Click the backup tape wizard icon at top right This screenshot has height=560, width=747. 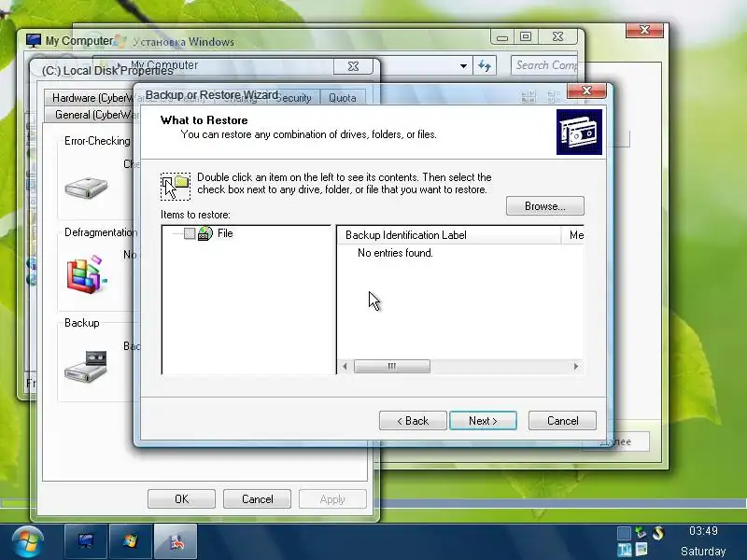tap(579, 132)
